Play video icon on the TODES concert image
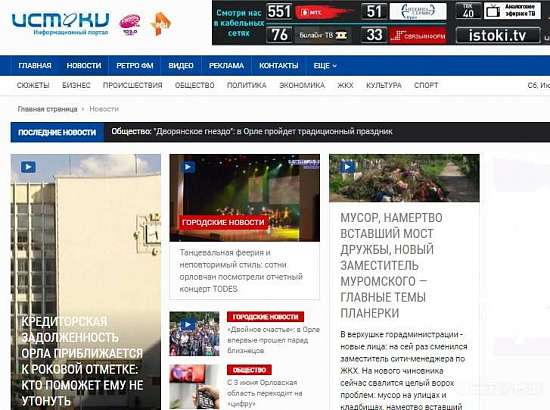Screen dimensions: 550x410 point(187,167)
